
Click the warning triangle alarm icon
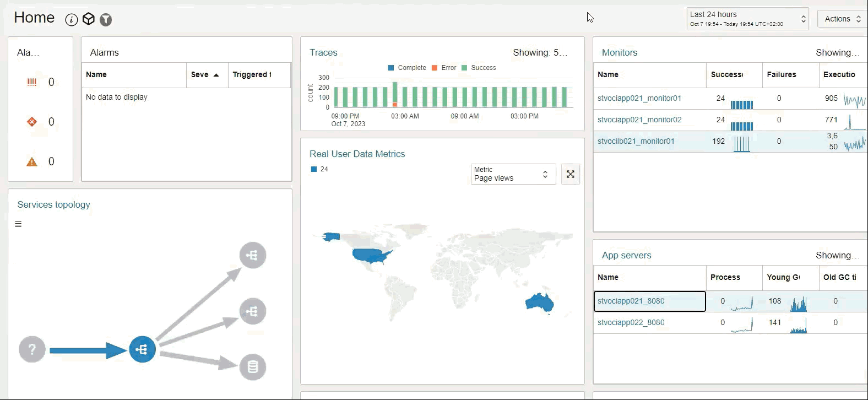tap(32, 161)
